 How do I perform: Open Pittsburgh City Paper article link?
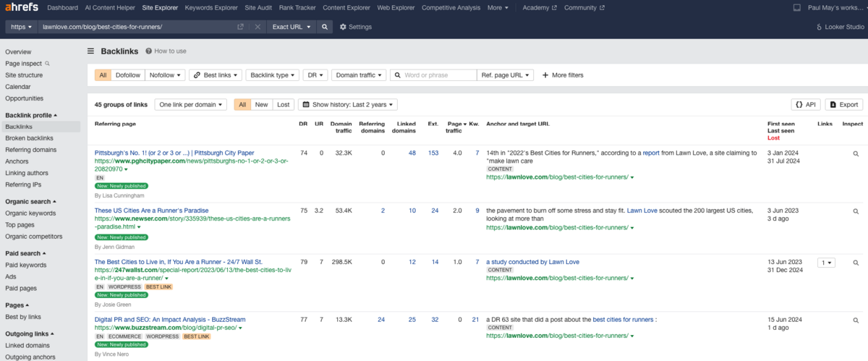click(174, 153)
